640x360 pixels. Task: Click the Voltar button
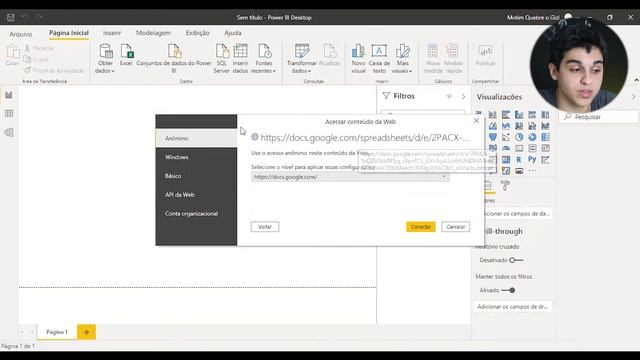[x=265, y=227]
